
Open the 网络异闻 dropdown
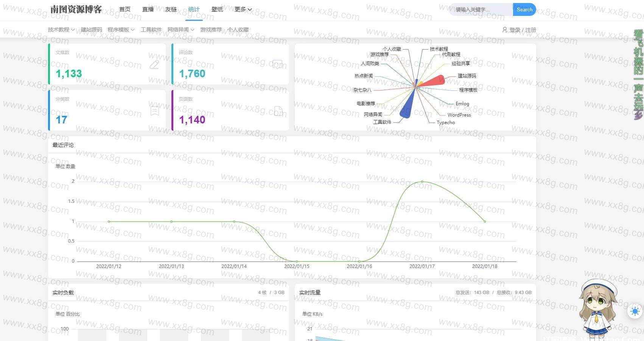(x=180, y=30)
